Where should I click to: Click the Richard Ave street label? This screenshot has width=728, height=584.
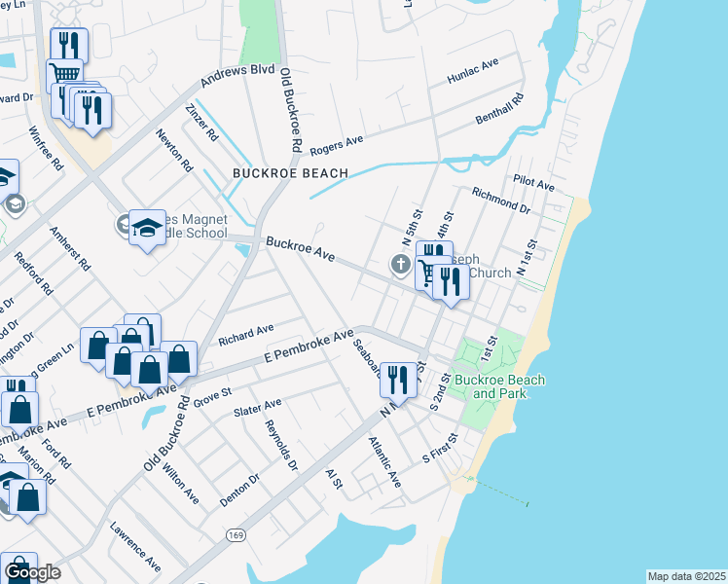pos(246,335)
